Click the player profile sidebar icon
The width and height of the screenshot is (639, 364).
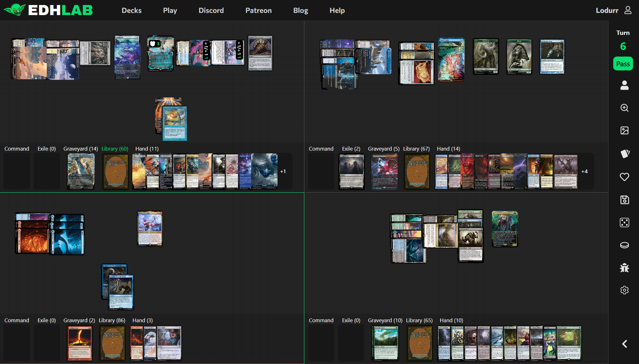624,85
